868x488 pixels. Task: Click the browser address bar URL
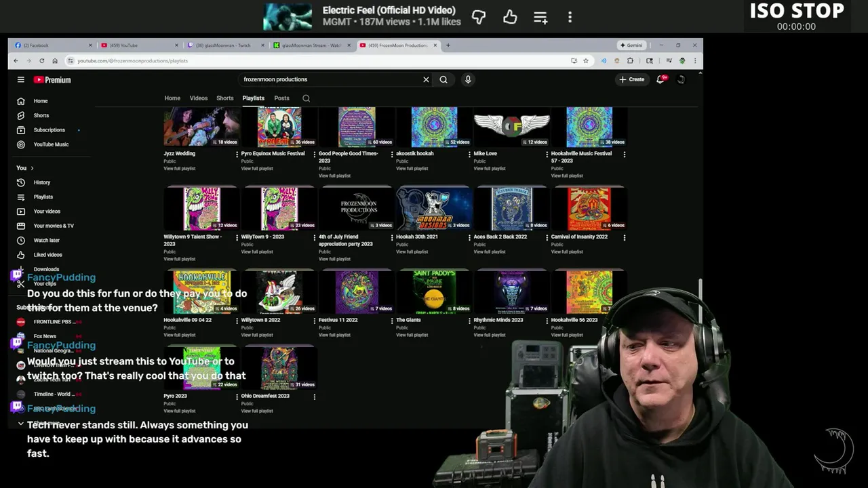point(133,60)
